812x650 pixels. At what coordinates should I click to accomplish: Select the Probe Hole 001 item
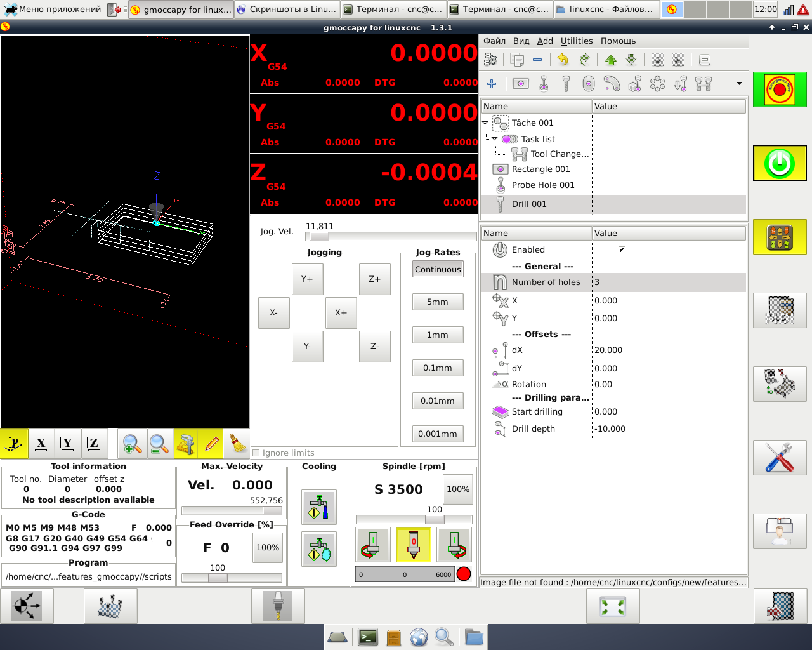(542, 185)
